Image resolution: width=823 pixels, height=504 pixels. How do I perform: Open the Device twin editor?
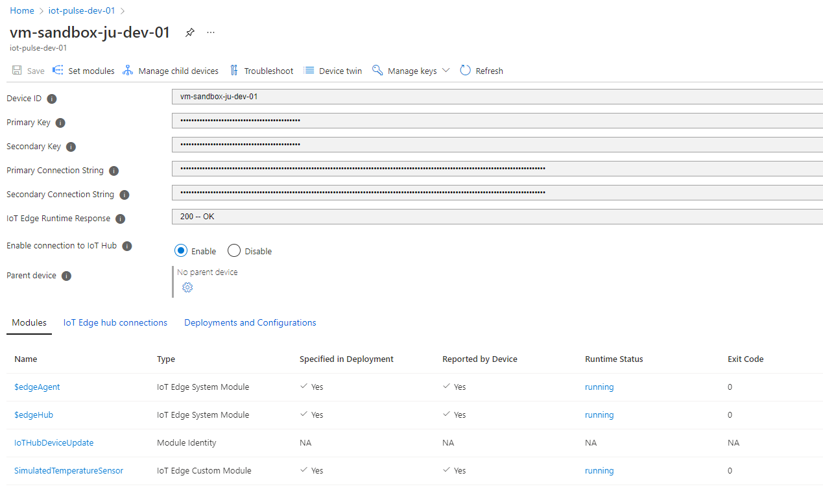pyautogui.click(x=339, y=70)
